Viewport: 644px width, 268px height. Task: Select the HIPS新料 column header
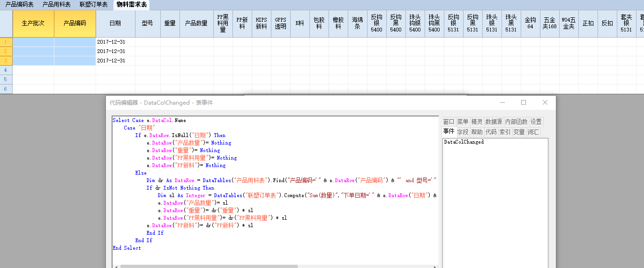click(x=261, y=23)
